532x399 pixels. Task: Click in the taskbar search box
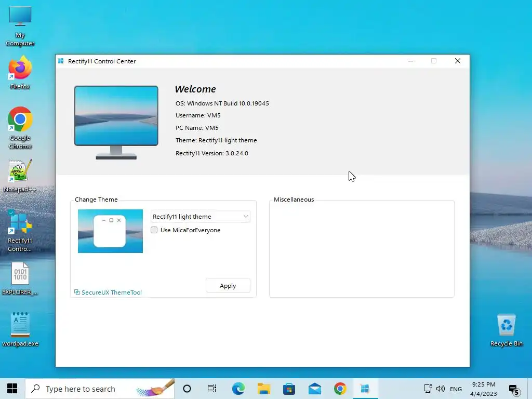[x=100, y=389]
